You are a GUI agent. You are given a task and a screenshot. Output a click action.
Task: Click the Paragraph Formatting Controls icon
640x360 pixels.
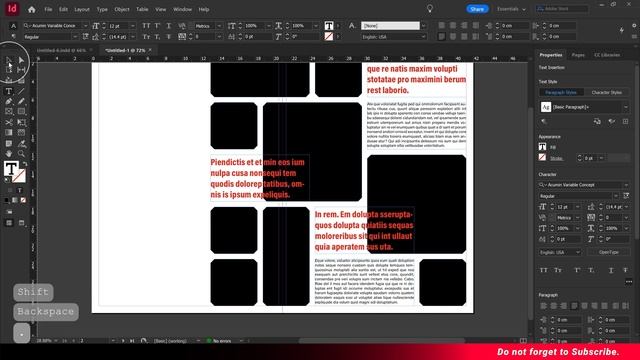(13, 37)
